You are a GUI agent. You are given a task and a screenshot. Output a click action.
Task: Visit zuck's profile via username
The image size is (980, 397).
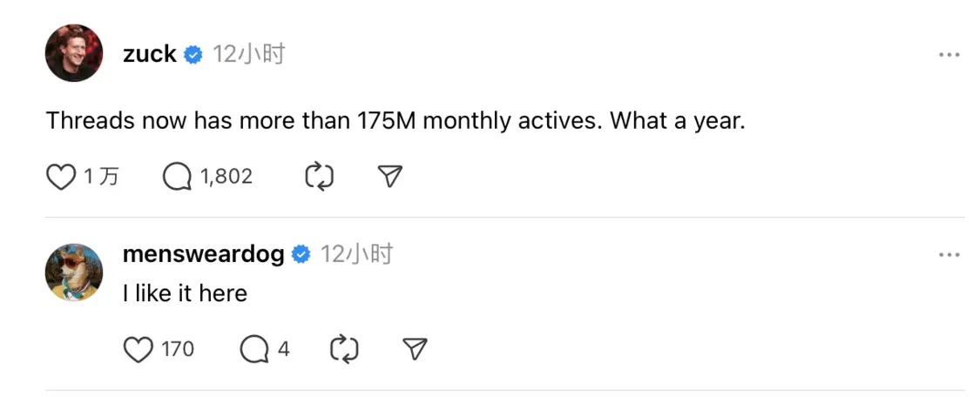[x=150, y=55]
